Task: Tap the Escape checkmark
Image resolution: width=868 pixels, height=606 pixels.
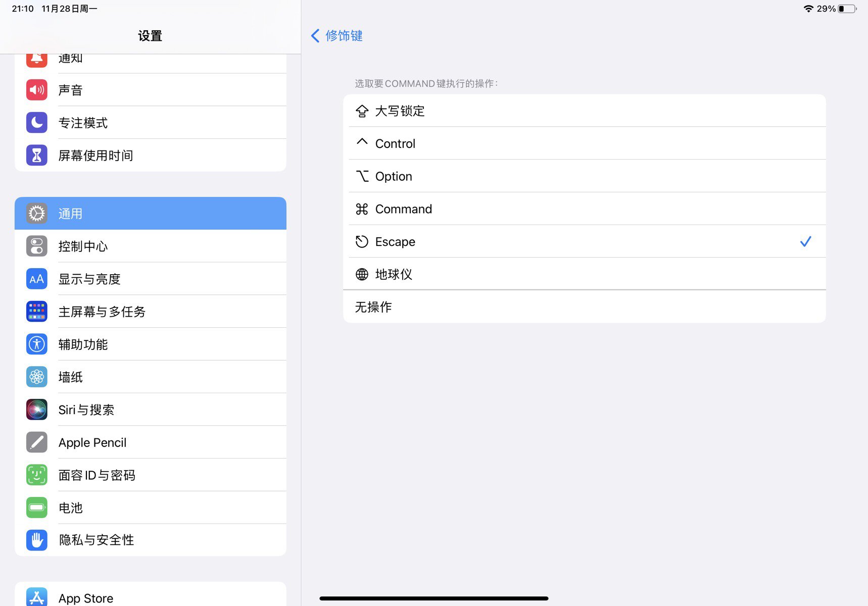Action: click(x=805, y=241)
